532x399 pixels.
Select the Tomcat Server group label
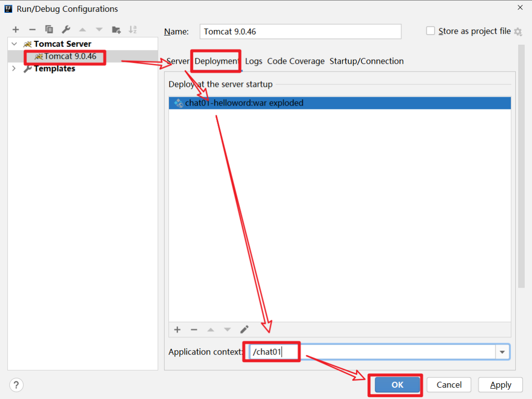(x=63, y=44)
